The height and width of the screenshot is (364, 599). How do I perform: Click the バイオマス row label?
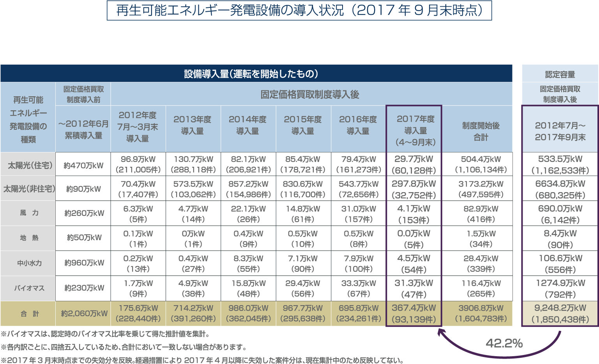28,288
